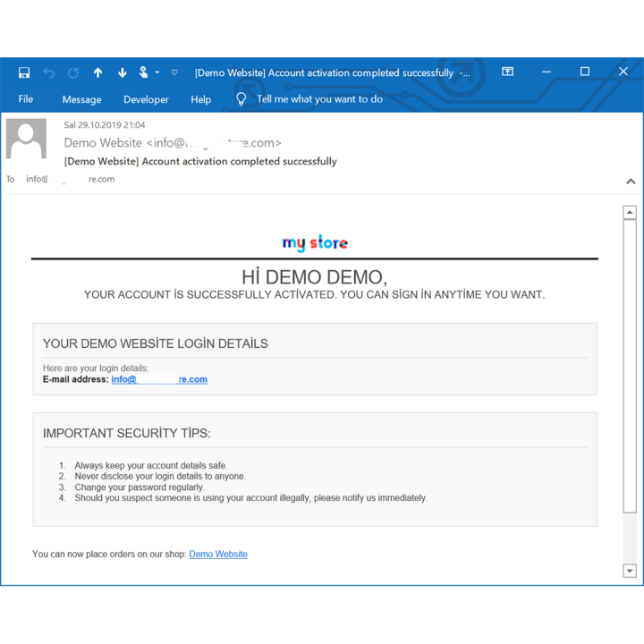Minimize the message window
Screen dimensions: 644x644
coord(547,72)
